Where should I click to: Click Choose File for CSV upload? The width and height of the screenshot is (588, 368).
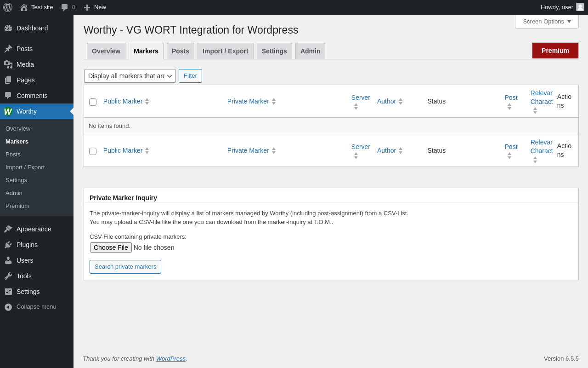click(x=111, y=247)
